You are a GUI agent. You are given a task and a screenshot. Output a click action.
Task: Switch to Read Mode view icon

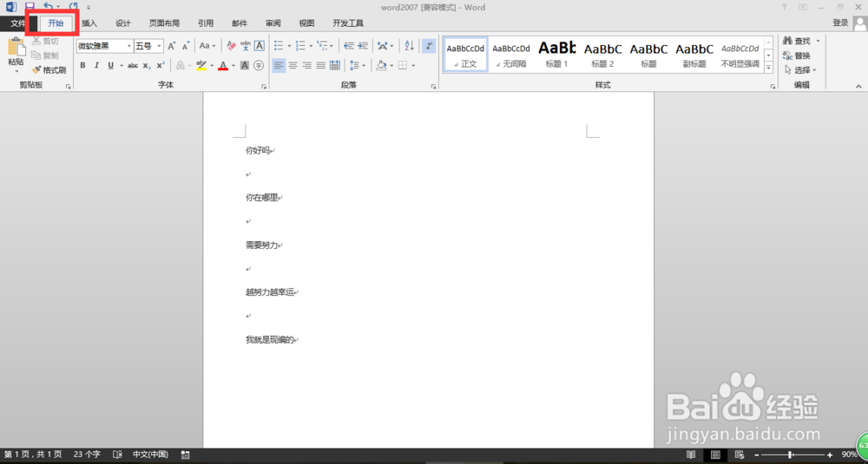[x=691, y=454]
